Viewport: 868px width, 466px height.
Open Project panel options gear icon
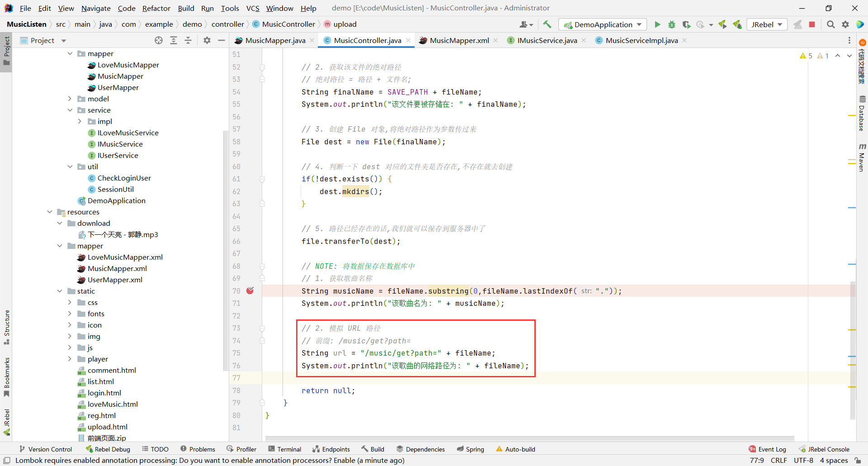tap(207, 40)
